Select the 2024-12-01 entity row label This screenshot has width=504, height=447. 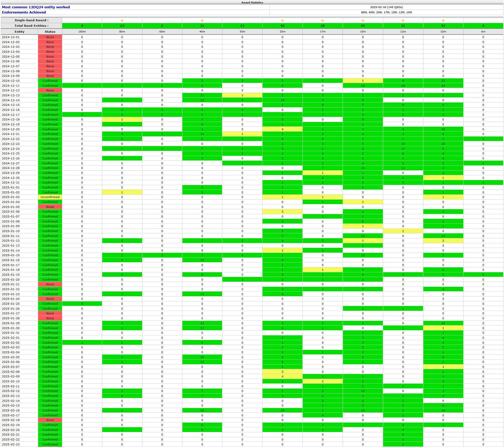point(11,37)
